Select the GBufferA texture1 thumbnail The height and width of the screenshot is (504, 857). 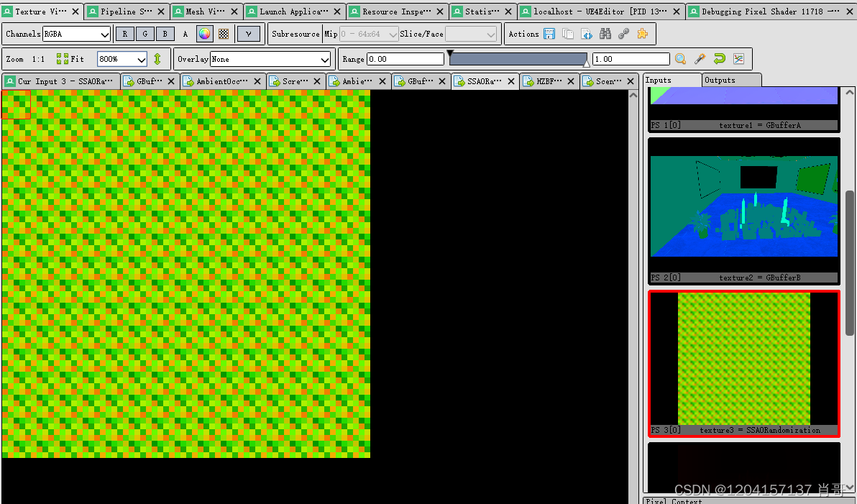pos(744,109)
